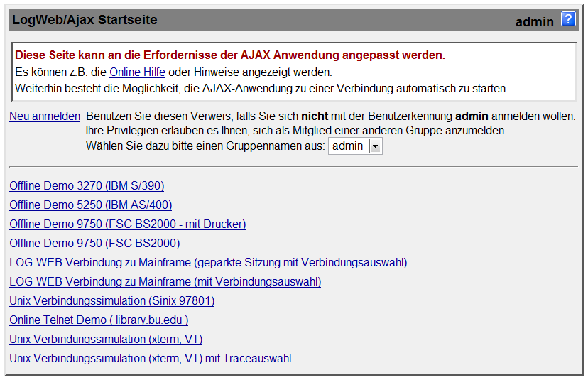Open Offline Demo 5250 (IBM AS/400)
The width and height of the screenshot is (588, 380).
coord(91,205)
